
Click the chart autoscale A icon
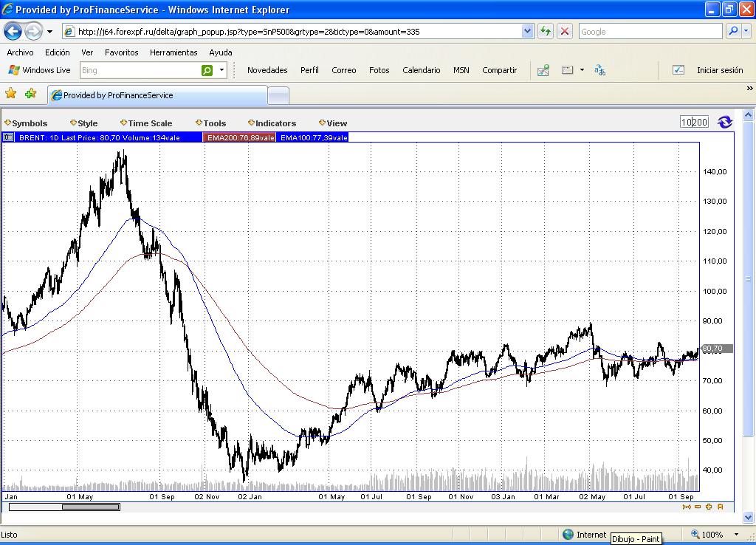[721, 507]
